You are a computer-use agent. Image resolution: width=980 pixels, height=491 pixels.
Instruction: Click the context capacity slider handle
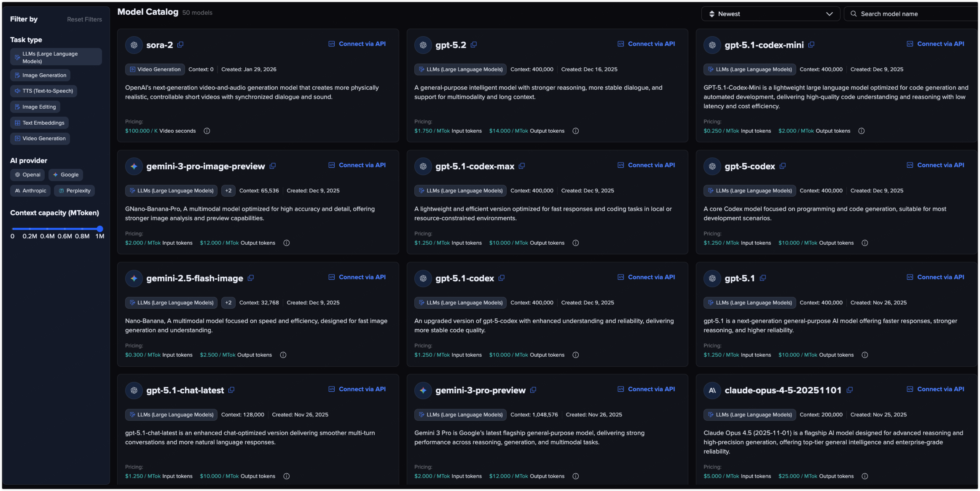pyautogui.click(x=100, y=229)
